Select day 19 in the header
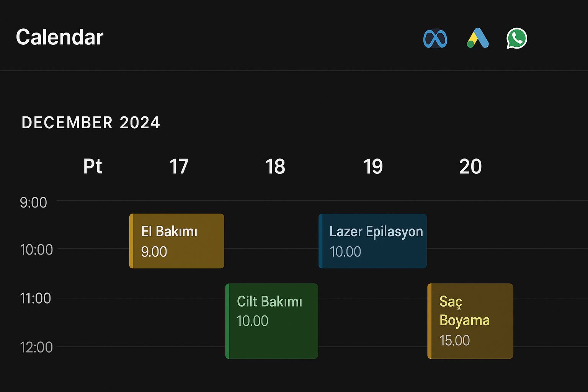 pyautogui.click(x=373, y=167)
